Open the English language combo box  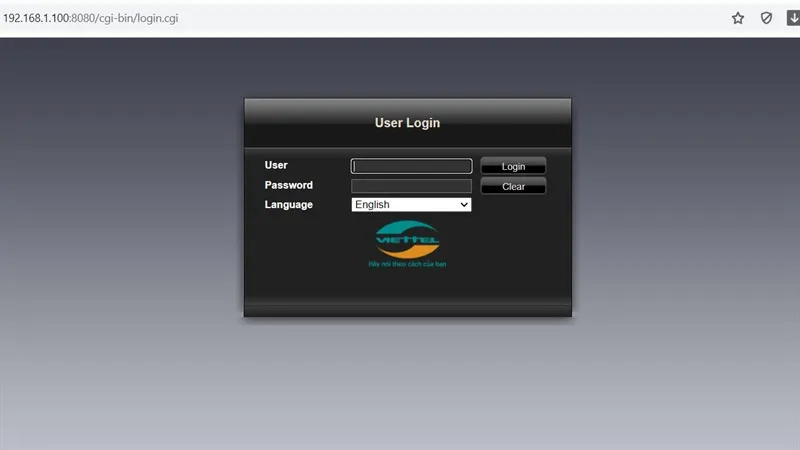coord(410,205)
